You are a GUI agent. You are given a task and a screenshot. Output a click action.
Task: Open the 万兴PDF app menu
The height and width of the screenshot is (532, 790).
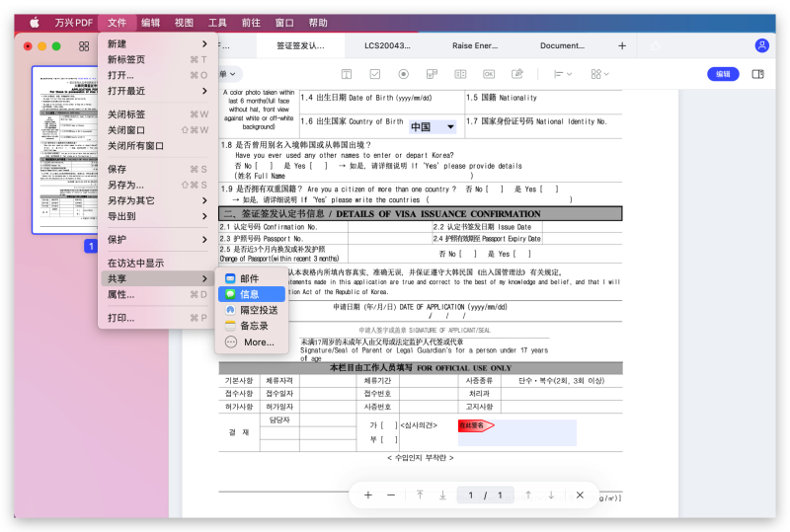pyautogui.click(x=73, y=23)
